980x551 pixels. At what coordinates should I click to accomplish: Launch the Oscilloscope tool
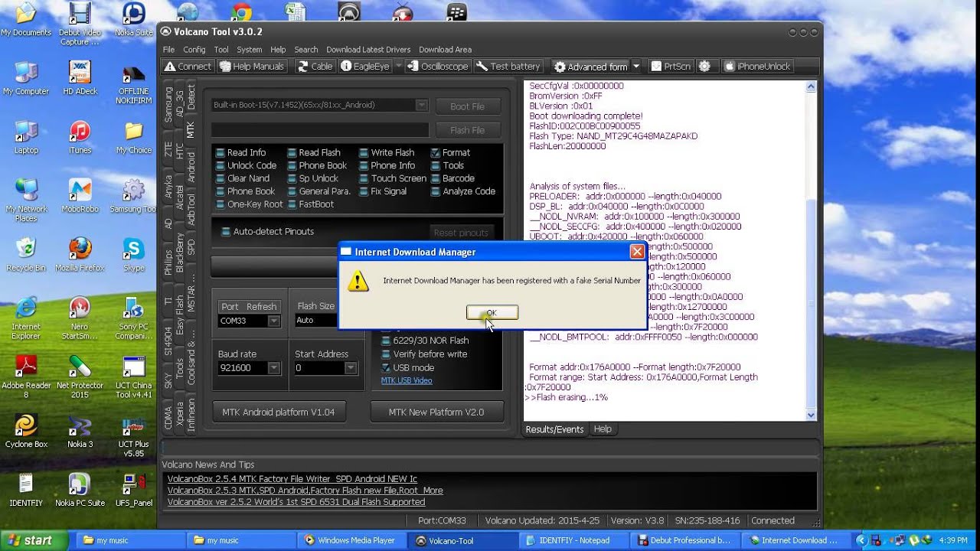coord(437,67)
